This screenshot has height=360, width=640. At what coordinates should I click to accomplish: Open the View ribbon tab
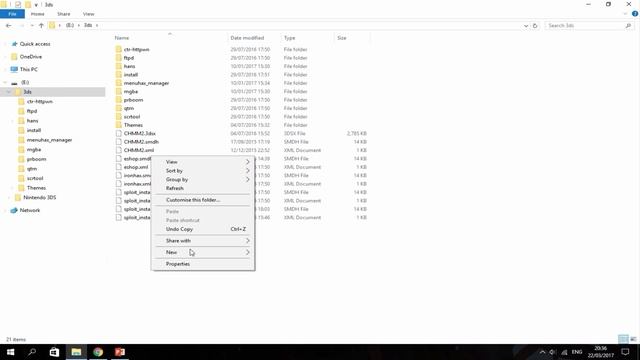coord(89,14)
